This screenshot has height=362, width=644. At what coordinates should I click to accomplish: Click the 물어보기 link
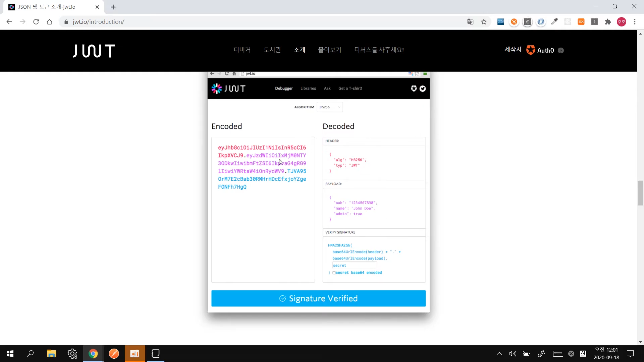pos(329,50)
